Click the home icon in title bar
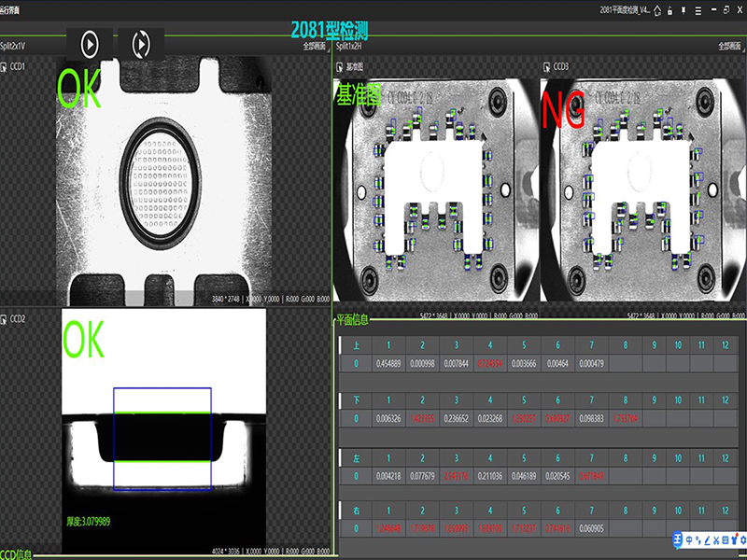 658,10
